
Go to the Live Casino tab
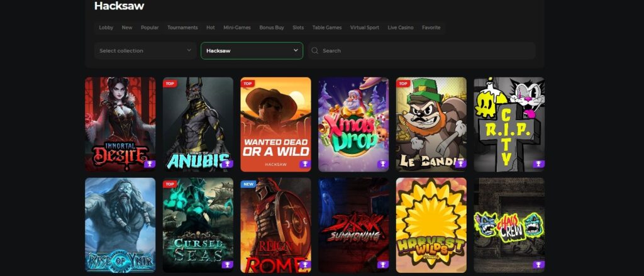tap(401, 28)
